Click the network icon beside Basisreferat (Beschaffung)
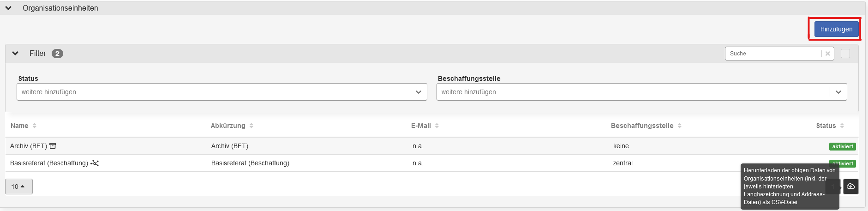This screenshot has height=211, width=868. [x=95, y=163]
